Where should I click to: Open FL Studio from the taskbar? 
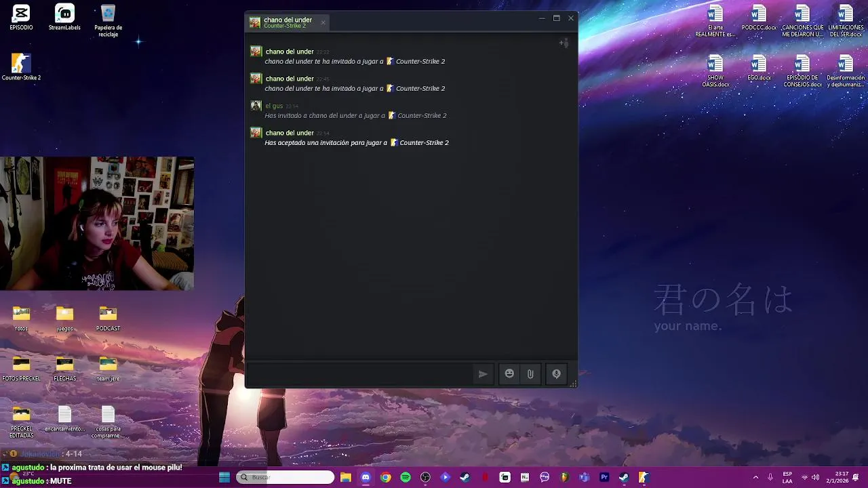point(564,477)
